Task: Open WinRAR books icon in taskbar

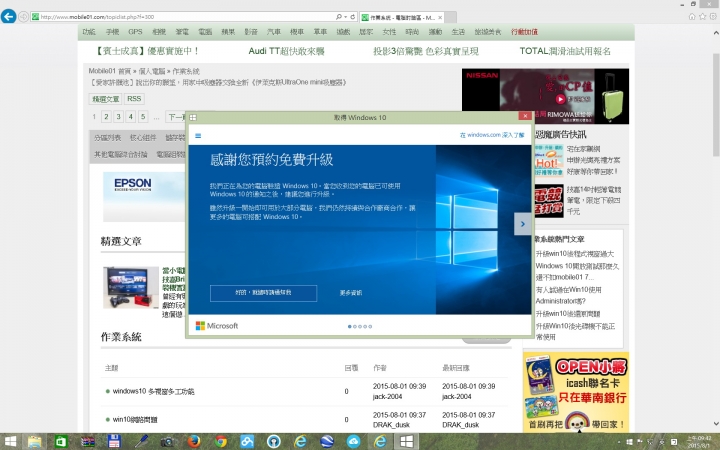Action: [87, 442]
